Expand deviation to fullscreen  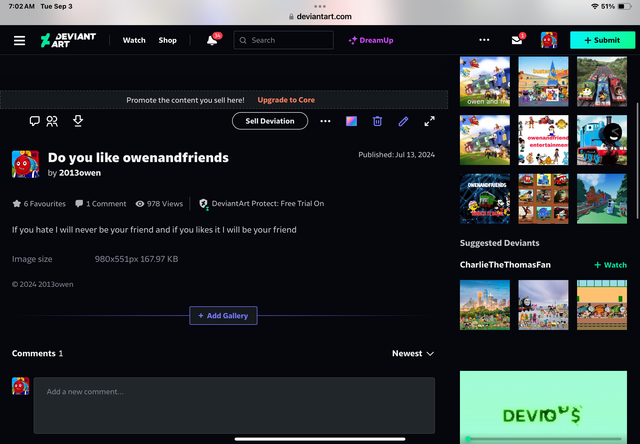[429, 121]
